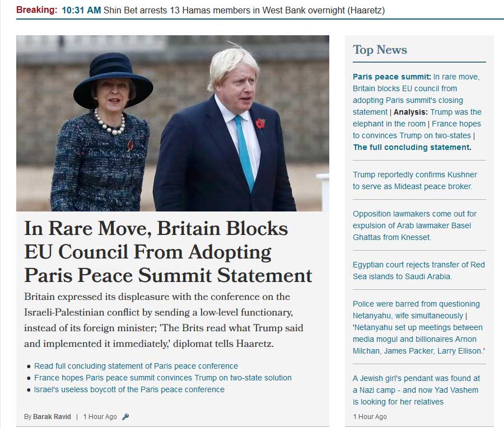This screenshot has height=428, width=504.
Task: Open France hopes Paris summit convinces Trump link
Action: tap(163, 378)
